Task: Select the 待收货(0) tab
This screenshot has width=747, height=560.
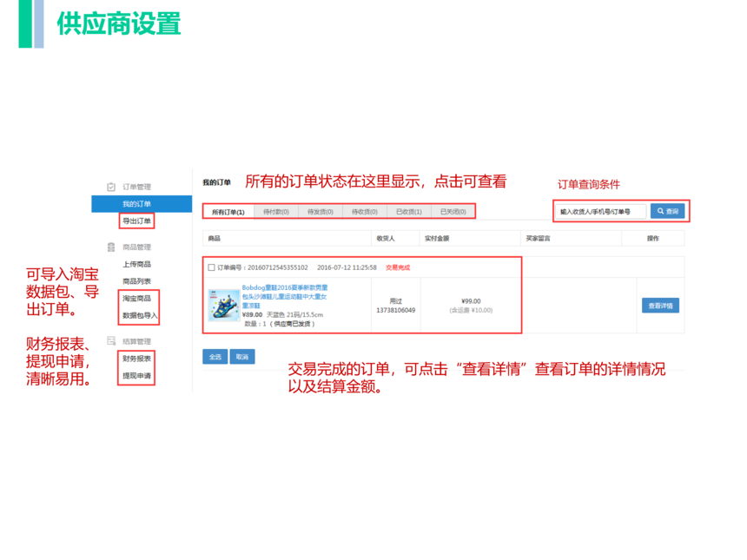Action: (366, 212)
